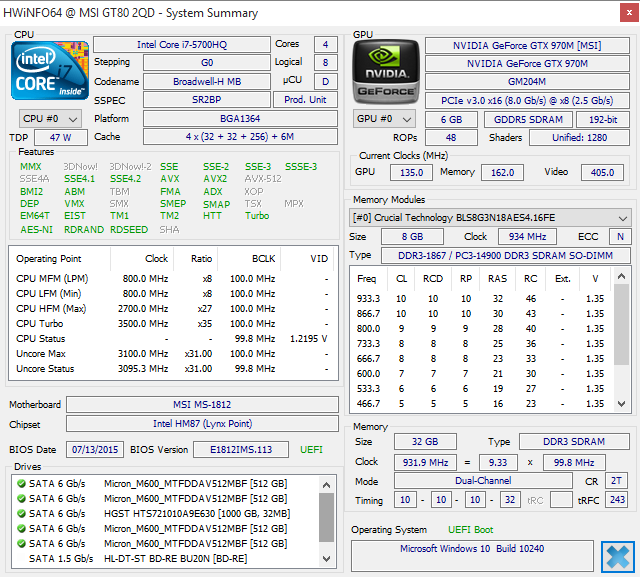Click the RDSEED feature label
Image resolution: width=640 pixels, height=577 pixels.
(x=129, y=230)
